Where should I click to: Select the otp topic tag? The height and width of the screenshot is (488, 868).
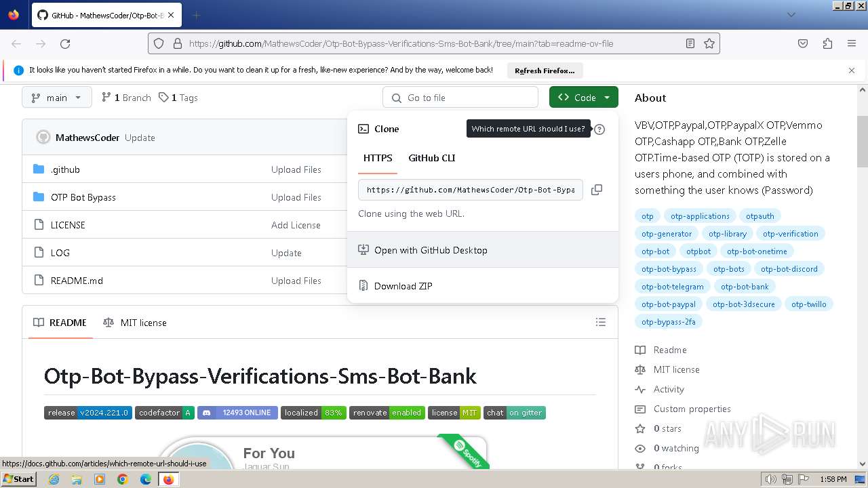tap(648, 216)
